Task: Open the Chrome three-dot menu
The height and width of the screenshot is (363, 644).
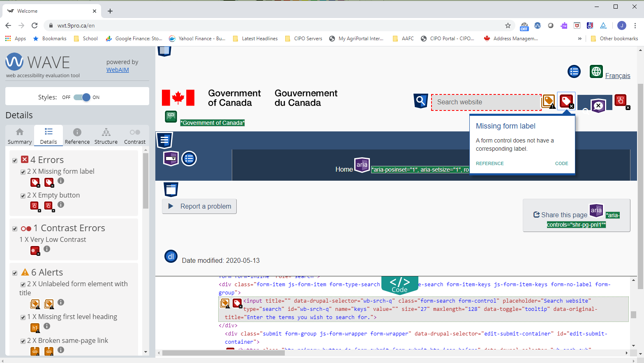Action: tap(635, 25)
